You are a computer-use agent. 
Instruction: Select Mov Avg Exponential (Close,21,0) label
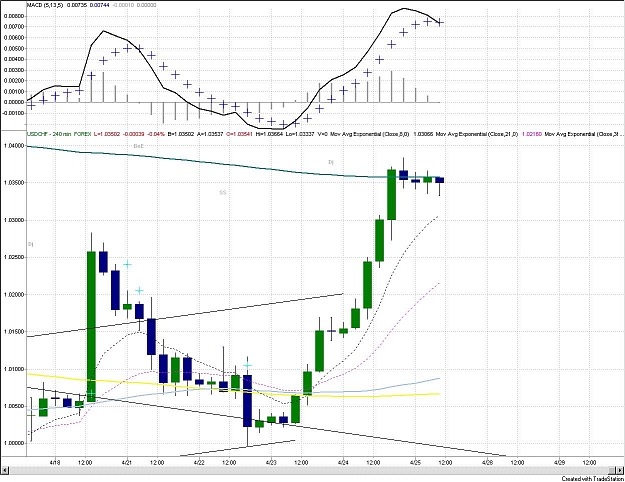pyautogui.click(x=477, y=134)
